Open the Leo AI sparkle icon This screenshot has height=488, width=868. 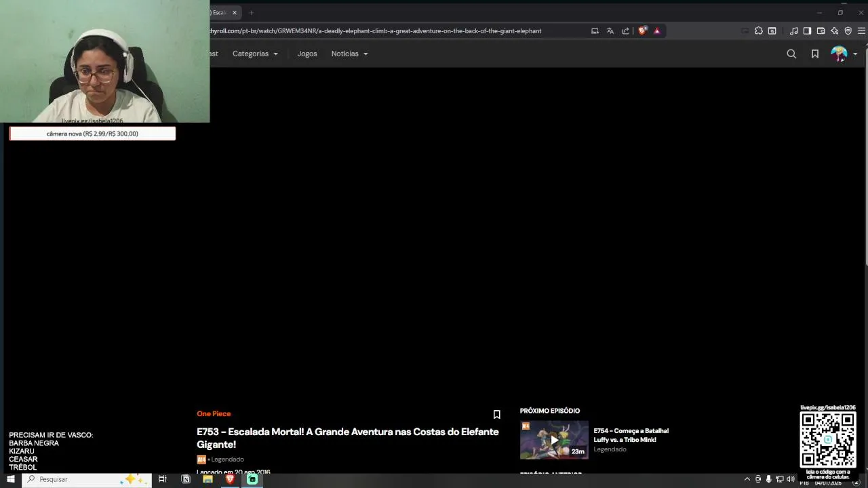834,30
